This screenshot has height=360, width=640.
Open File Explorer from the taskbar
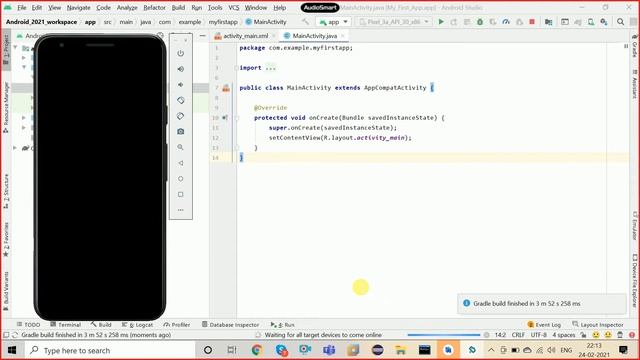point(401,350)
